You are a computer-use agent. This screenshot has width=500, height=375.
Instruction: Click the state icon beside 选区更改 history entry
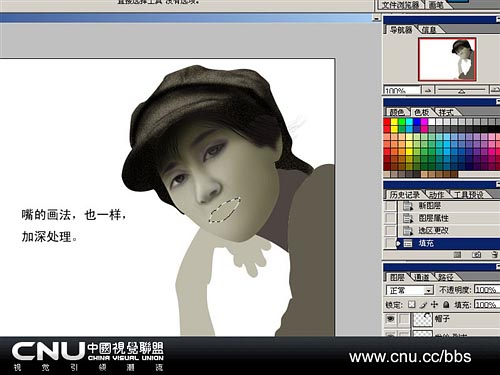click(408, 230)
